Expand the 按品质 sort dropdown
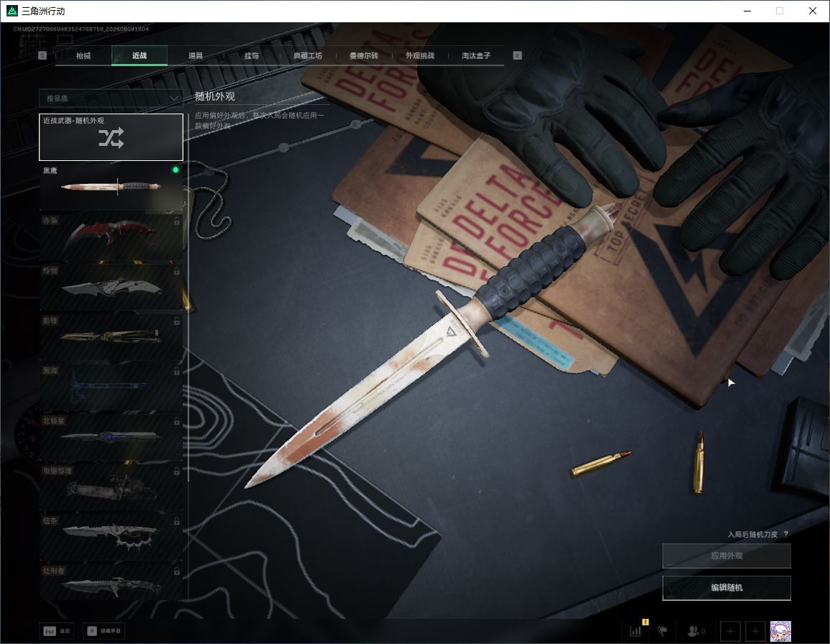This screenshot has height=644, width=830. (x=111, y=98)
